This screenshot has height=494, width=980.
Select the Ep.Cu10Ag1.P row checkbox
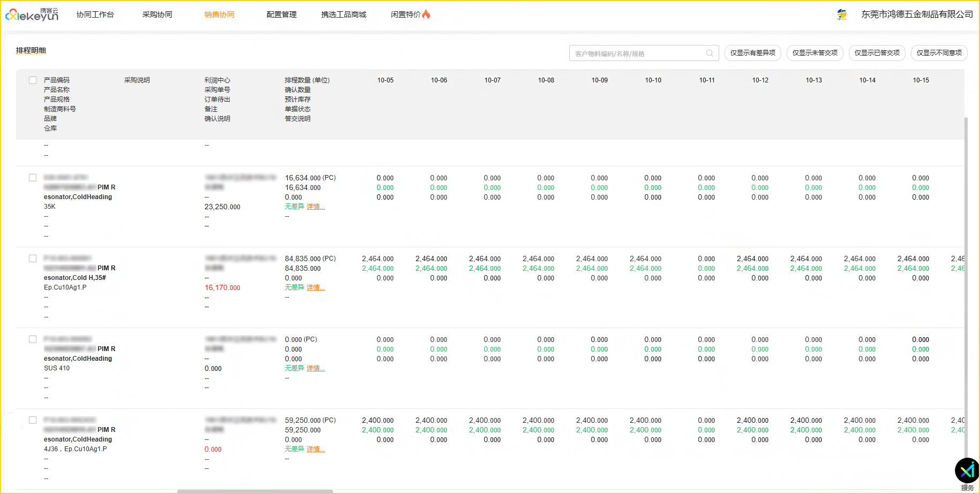[x=33, y=259]
